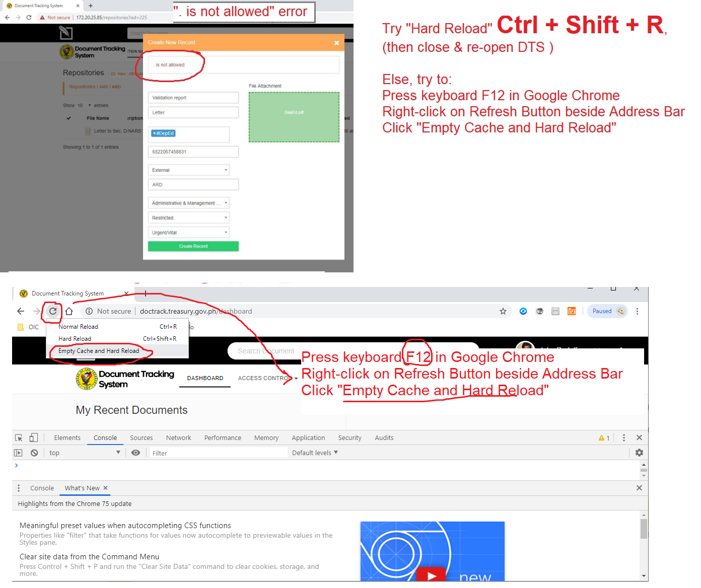Open the Default levels dropdown
Screen dimensions: 701x588
coord(315,453)
